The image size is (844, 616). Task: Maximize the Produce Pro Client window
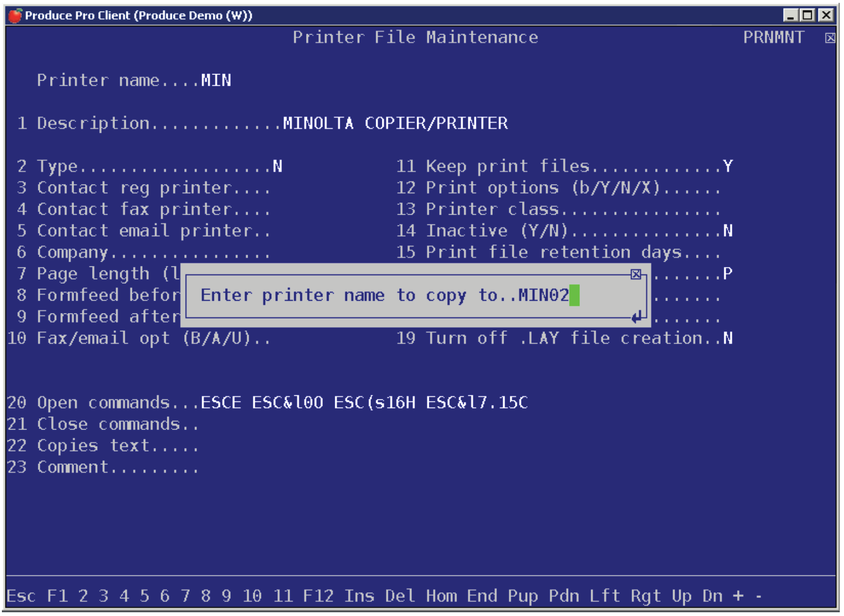[808, 15]
